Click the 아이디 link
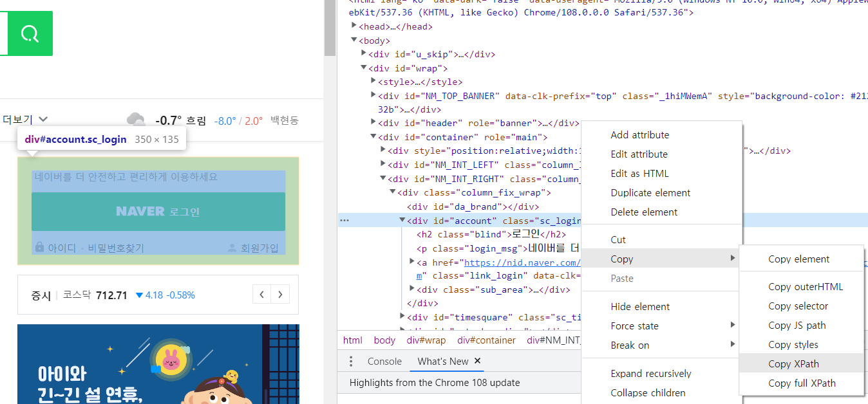Image resolution: width=868 pixels, height=404 pixels. (x=62, y=248)
